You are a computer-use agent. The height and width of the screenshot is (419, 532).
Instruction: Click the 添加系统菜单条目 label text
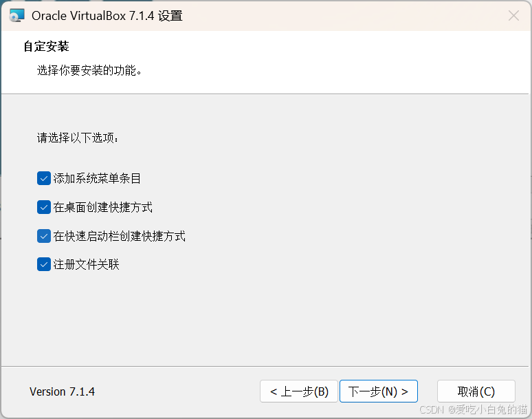coord(97,178)
